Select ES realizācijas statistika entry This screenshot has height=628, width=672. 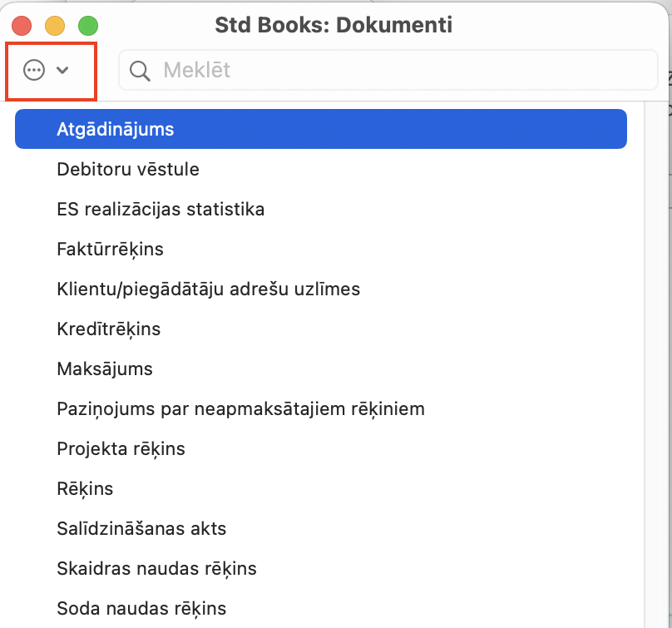coord(161,210)
